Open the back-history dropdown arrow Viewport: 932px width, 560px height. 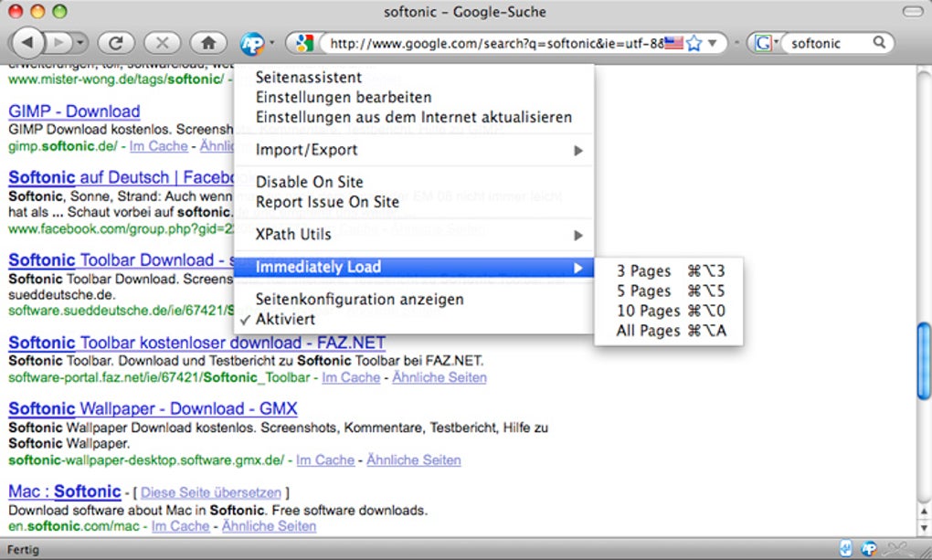coord(80,44)
